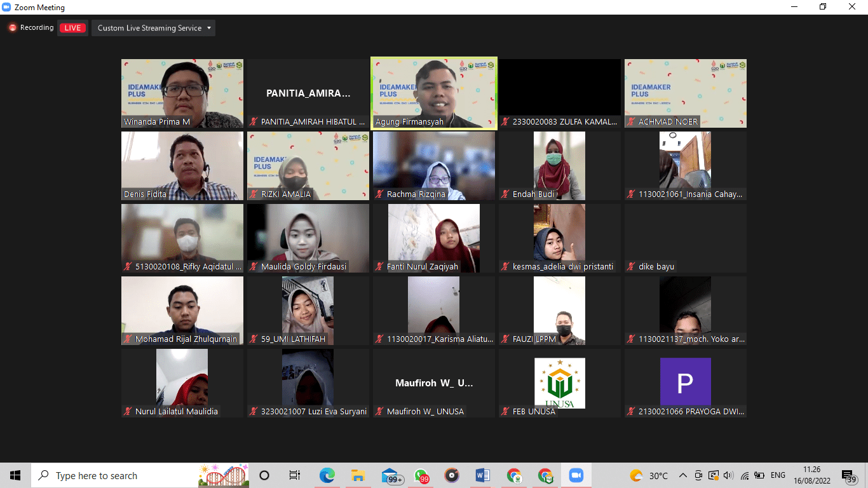
Task: Open the Custom Live Streaming Service dropdown
Action: tap(154, 28)
